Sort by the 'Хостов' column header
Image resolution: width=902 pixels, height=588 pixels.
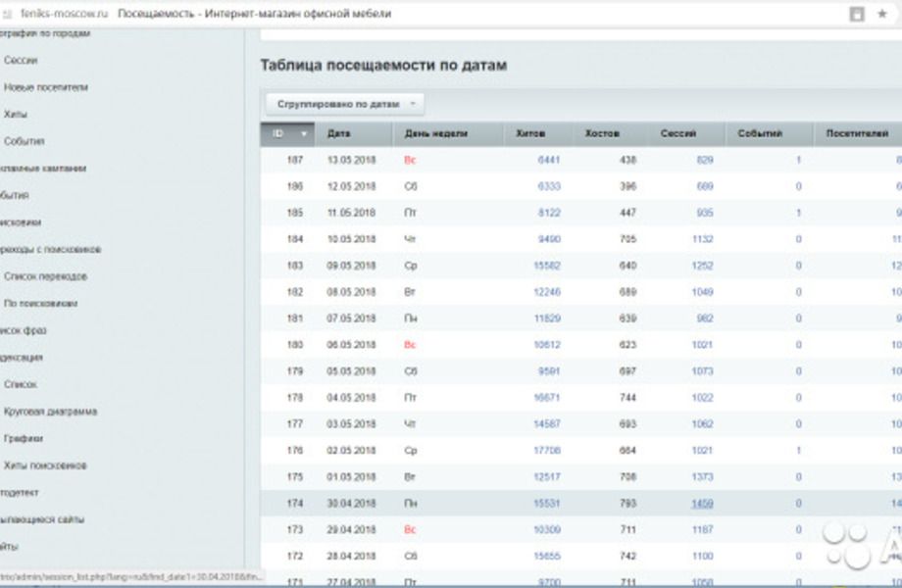[x=602, y=133]
